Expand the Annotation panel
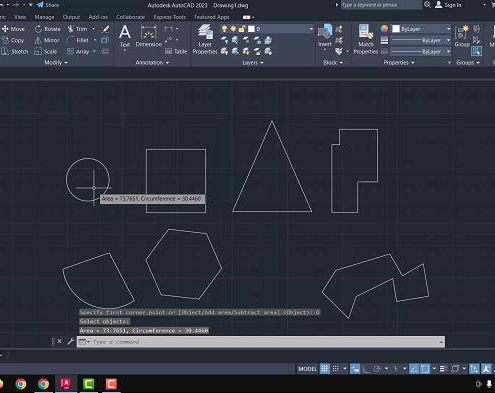The image size is (495, 393). coord(152,63)
